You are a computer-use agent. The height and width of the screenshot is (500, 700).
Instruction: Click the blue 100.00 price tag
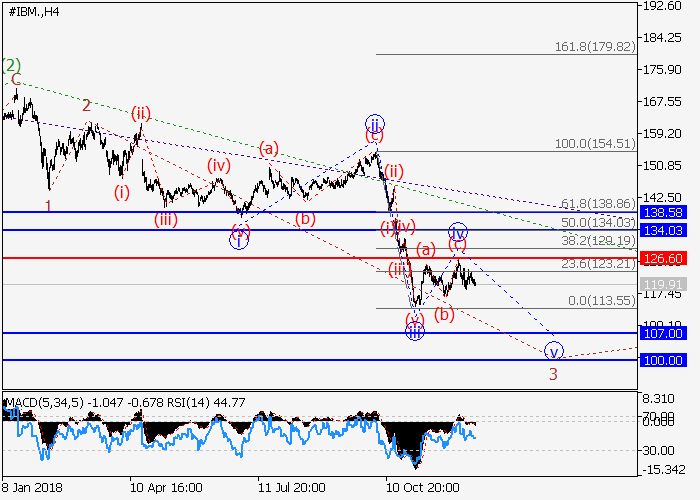[x=663, y=360]
